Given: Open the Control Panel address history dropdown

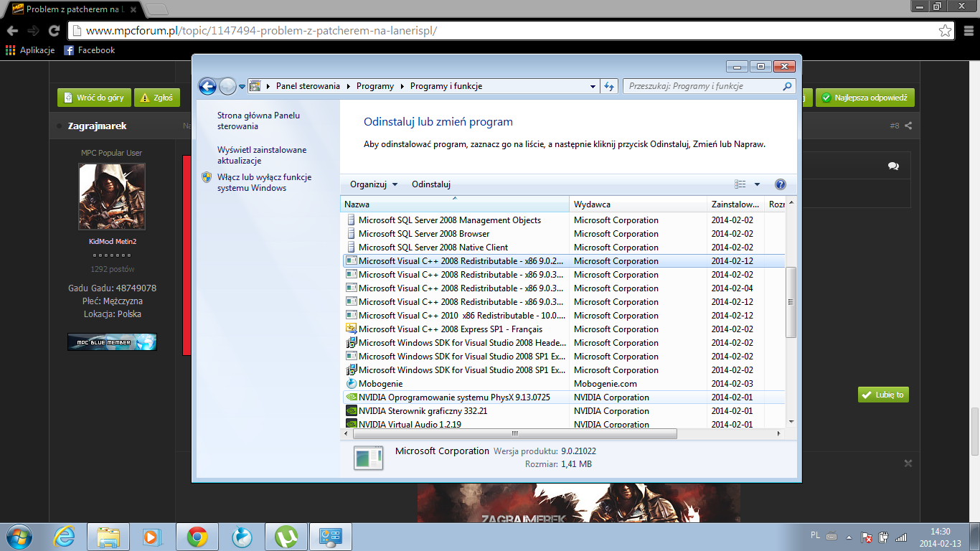Looking at the screenshot, I should (x=593, y=86).
